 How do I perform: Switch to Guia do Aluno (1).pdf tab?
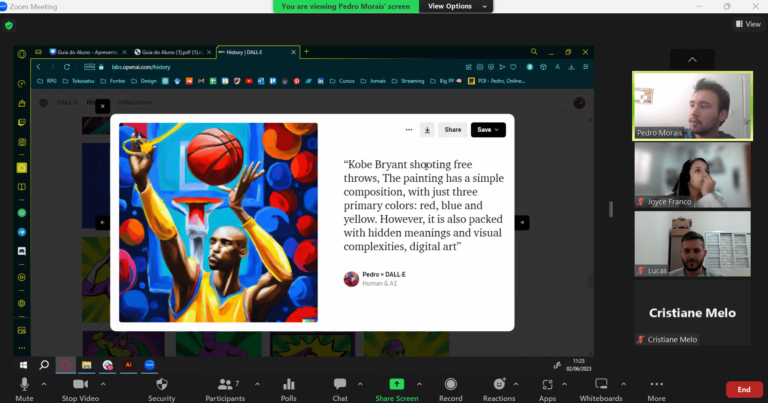[x=172, y=52]
